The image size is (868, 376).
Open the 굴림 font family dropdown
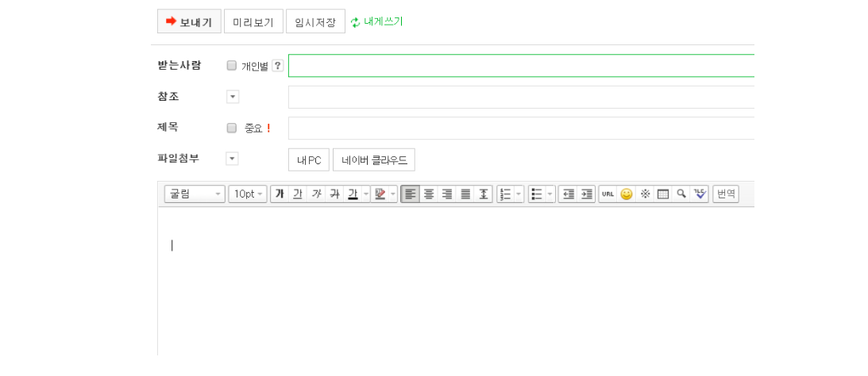195,194
